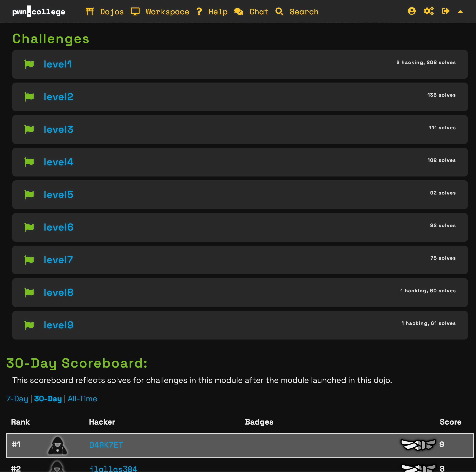Click the green flag beside level1

(29, 64)
